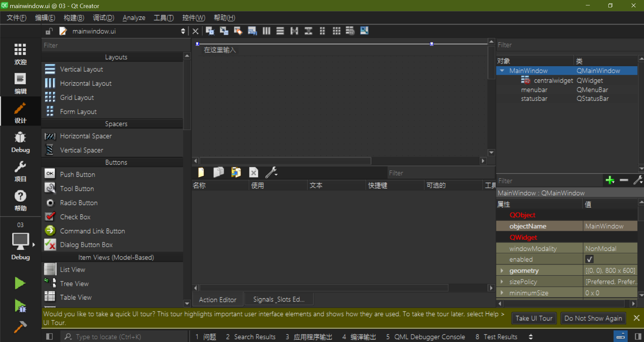Click the Type to locate search field

pyautogui.click(x=124, y=337)
